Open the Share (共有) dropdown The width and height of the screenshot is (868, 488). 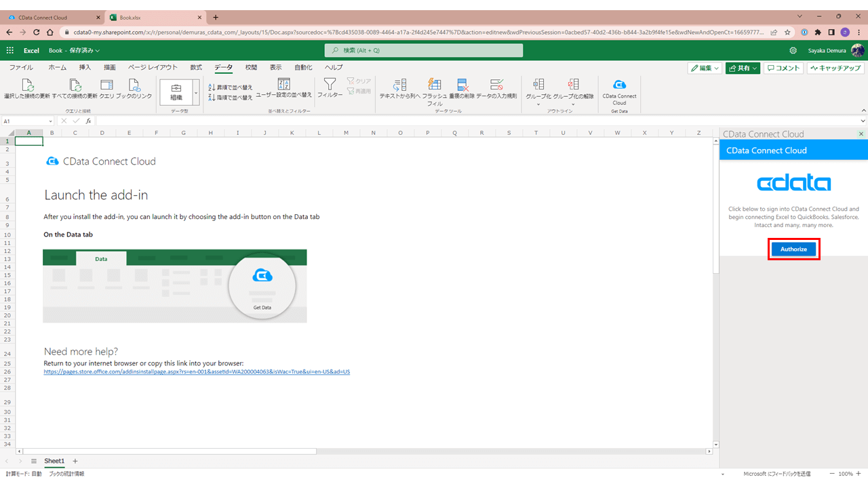point(743,68)
